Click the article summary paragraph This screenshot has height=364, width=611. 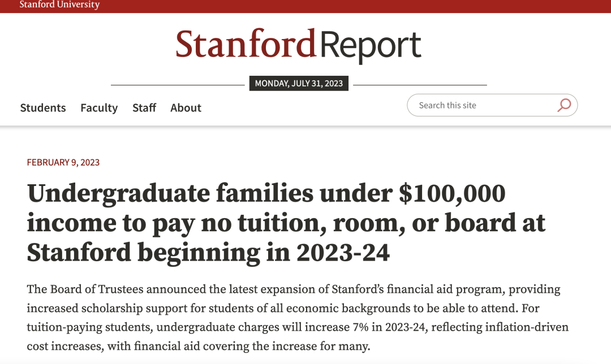tap(298, 318)
